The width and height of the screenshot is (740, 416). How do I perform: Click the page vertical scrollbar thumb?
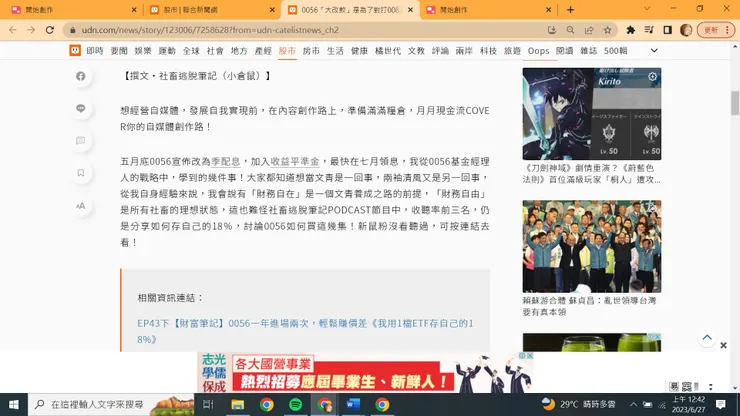pyautogui.click(x=735, y=103)
